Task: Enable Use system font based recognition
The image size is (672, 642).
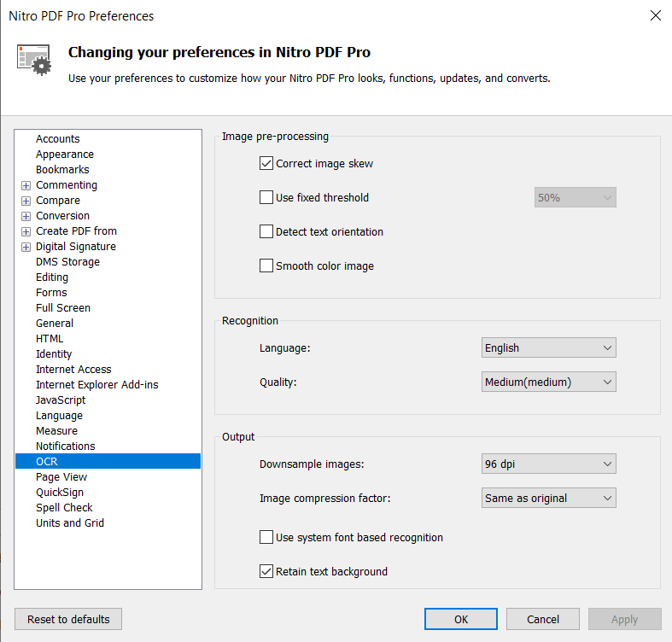Action: click(266, 537)
